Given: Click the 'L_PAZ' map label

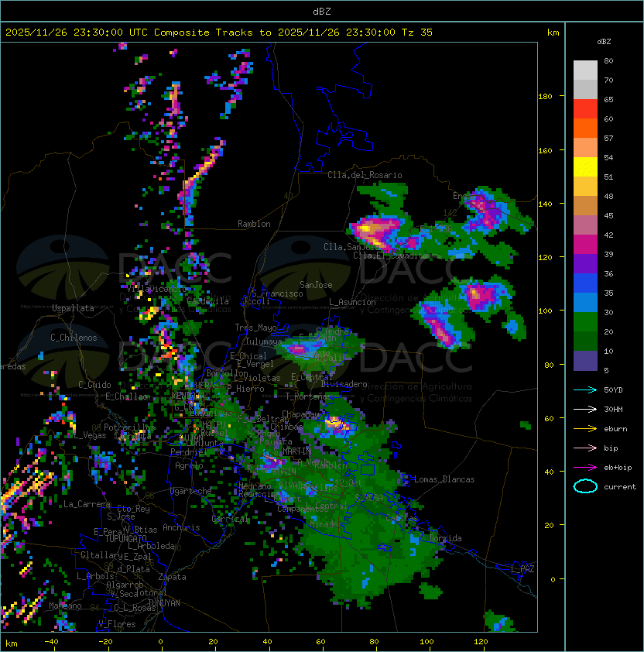Looking at the screenshot, I should [x=522, y=569].
